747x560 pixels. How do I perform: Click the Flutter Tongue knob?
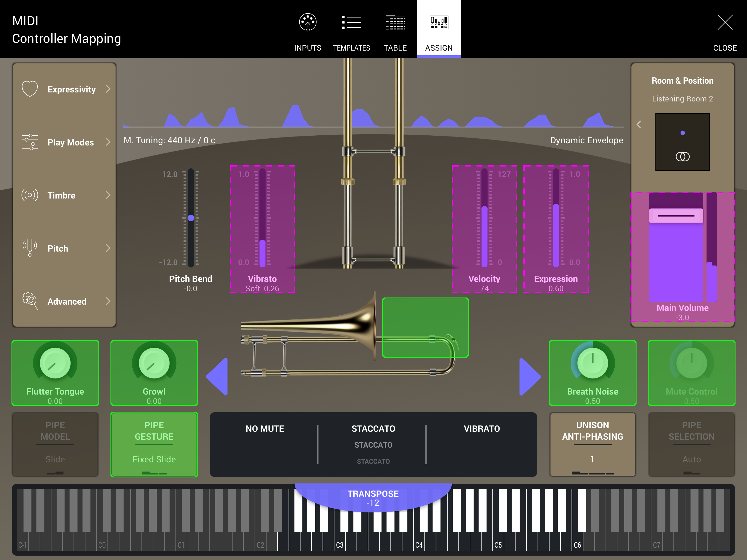(x=55, y=363)
